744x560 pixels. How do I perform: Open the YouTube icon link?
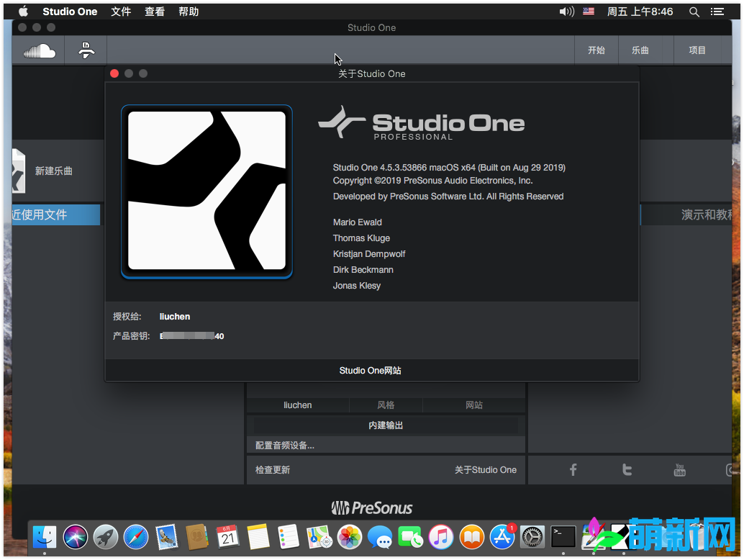680,470
